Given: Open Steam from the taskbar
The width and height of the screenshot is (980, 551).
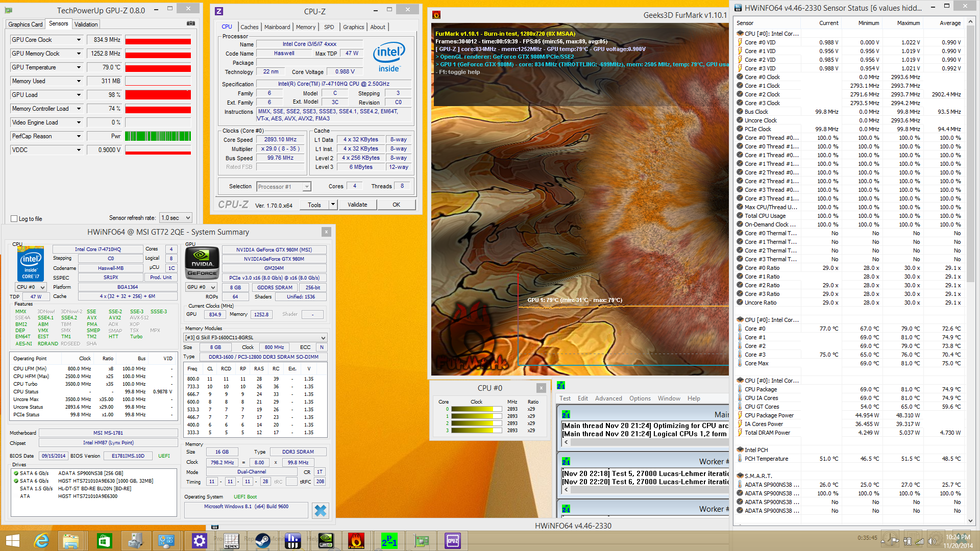Looking at the screenshot, I should tap(263, 541).
